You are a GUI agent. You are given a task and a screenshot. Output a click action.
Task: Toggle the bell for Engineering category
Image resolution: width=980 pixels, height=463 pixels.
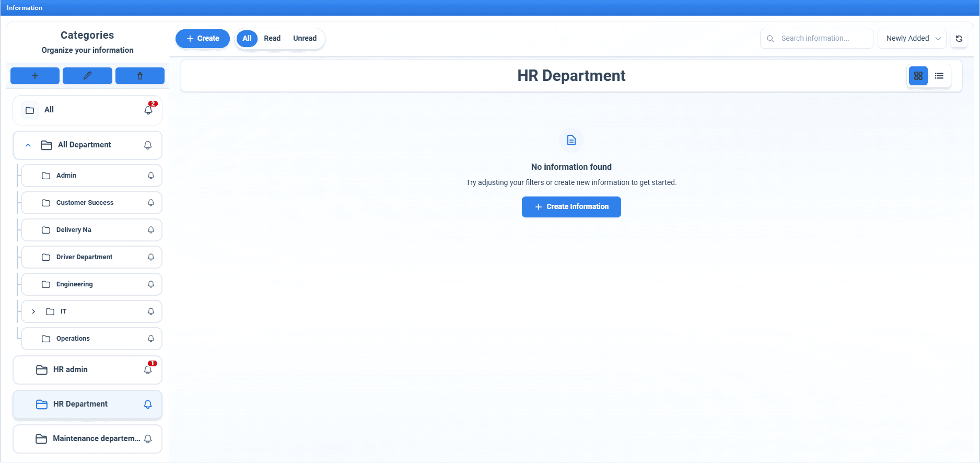[x=151, y=284]
